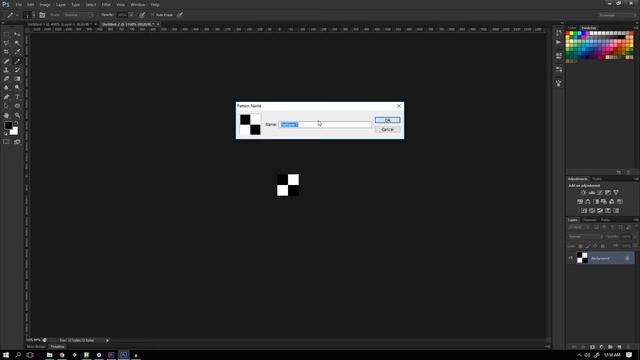Toggle lock transparent pixels

click(580, 246)
